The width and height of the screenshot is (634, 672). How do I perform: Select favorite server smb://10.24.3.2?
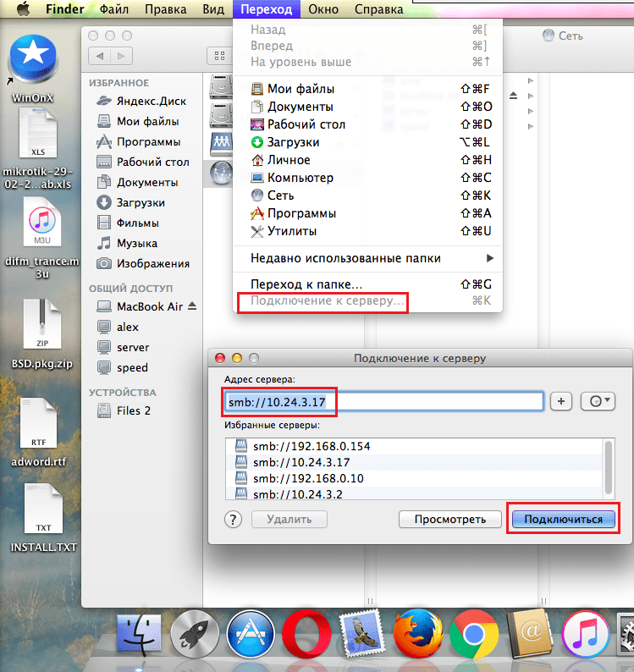tap(414, 493)
